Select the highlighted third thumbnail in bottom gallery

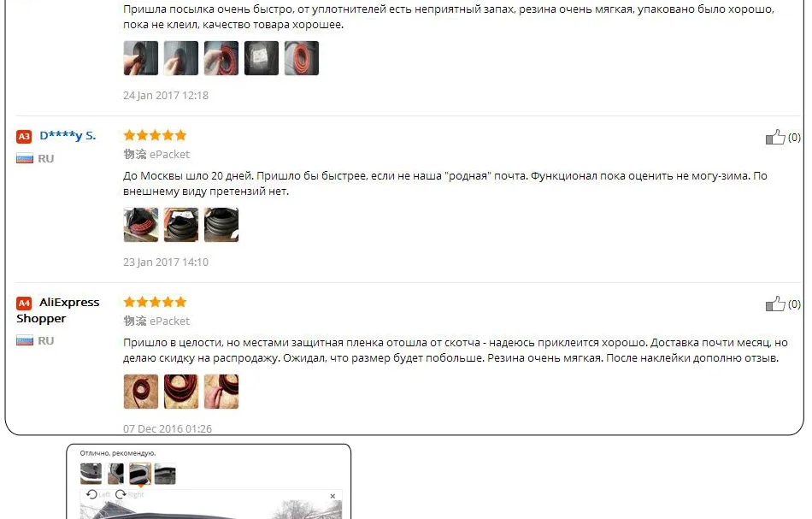coord(140,474)
